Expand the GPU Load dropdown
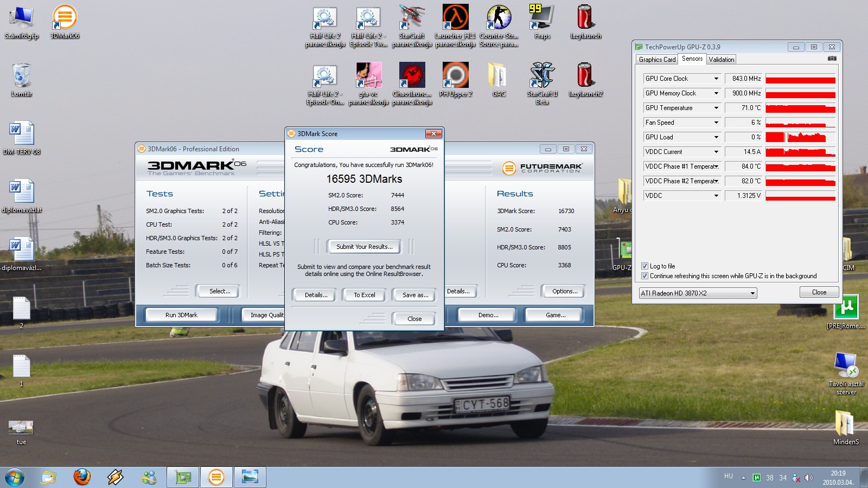 point(716,137)
